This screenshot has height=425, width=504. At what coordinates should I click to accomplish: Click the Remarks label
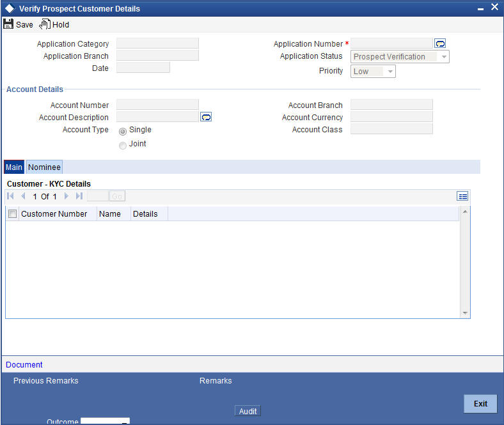[216, 380]
